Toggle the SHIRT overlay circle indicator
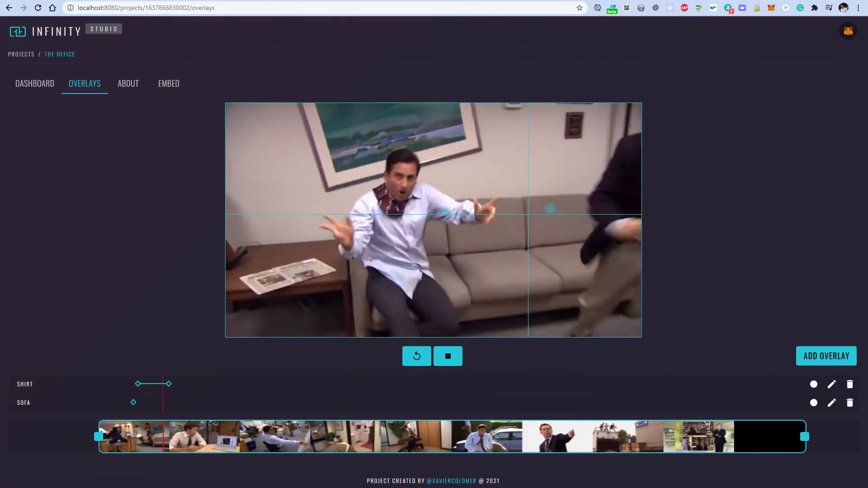868x488 pixels. pyautogui.click(x=813, y=384)
